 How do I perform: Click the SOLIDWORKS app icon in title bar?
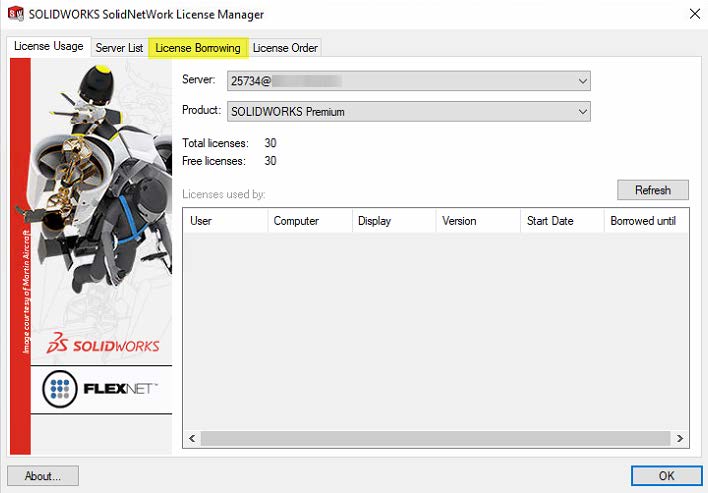click(x=16, y=14)
